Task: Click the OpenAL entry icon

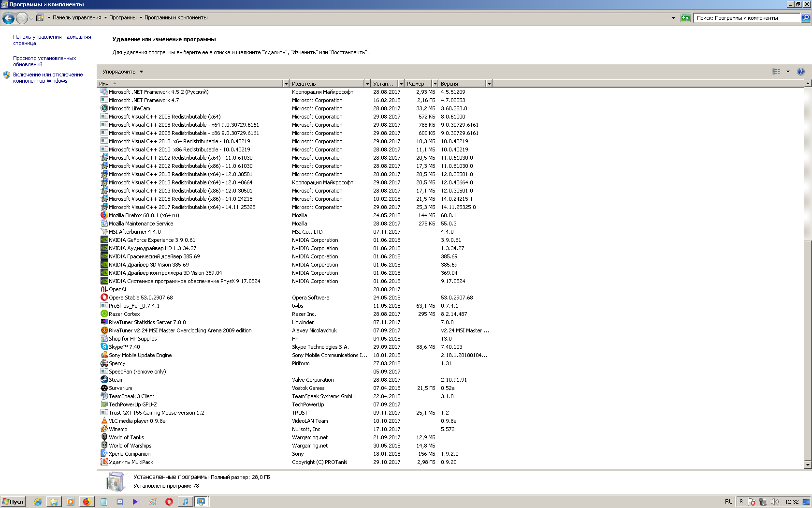Action: (104, 289)
